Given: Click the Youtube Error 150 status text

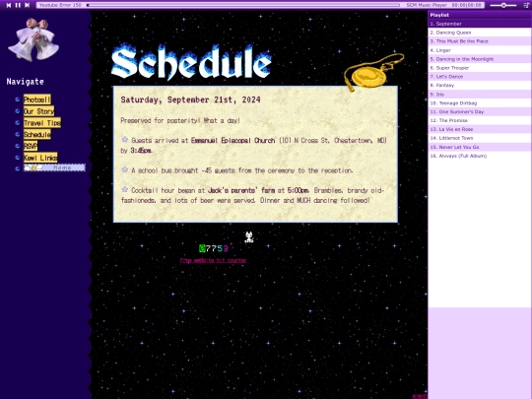Looking at the screenshot, I should [x=60, y=5].
